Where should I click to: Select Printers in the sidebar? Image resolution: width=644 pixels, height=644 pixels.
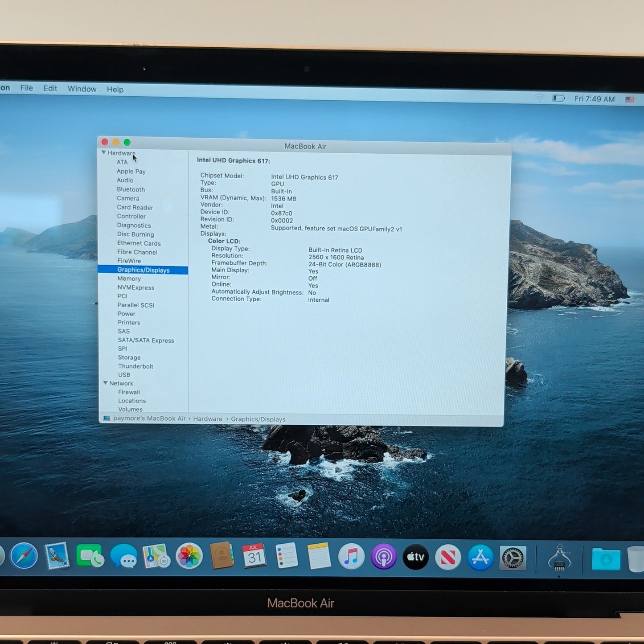click(129, 323)
